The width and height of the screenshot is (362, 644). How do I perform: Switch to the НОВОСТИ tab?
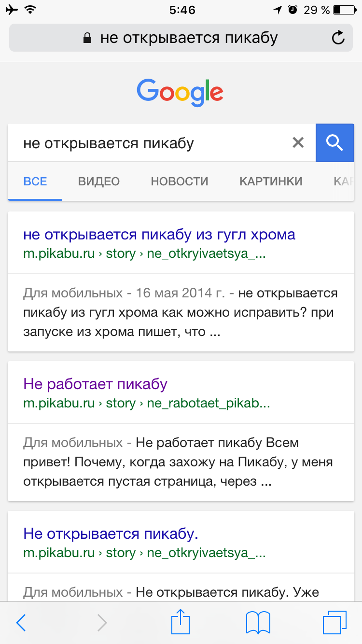click(180, 182)
